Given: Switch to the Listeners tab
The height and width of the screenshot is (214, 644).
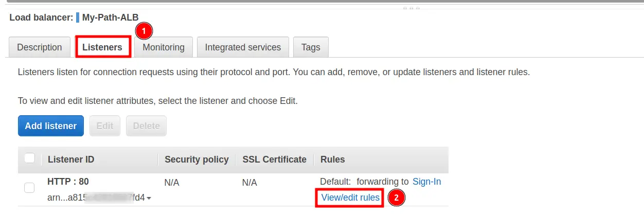Looking at the screenshot, I should [x=102, y=47].
